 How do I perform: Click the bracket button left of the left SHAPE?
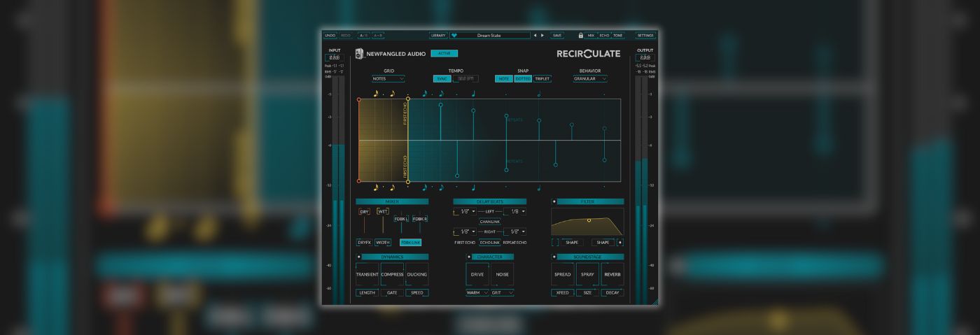coord(555,243)
